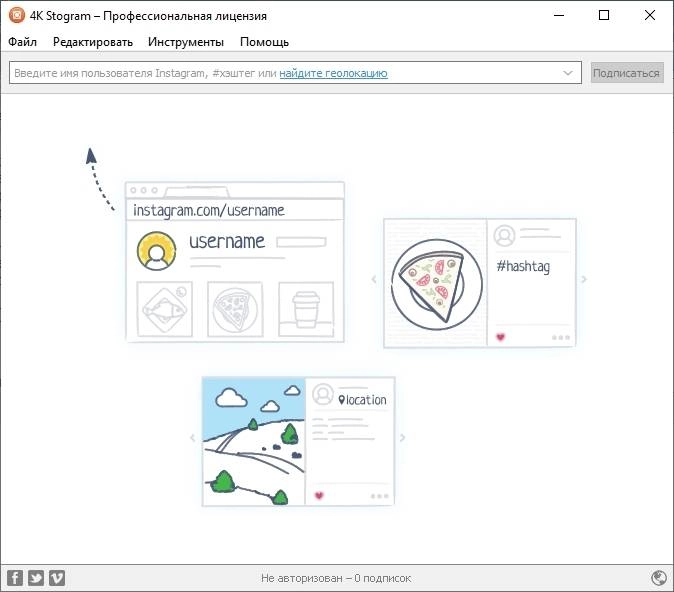
Task: Open the Помощь menu
Action: pyautogui.click(x=264, y=42)
